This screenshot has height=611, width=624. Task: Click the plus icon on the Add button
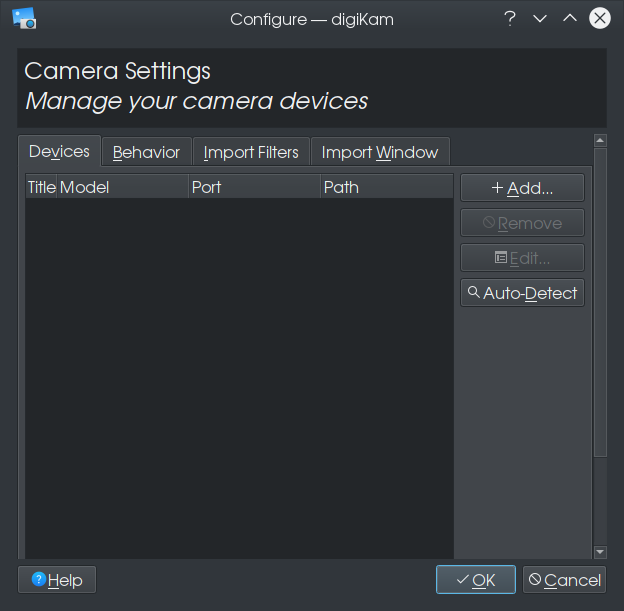[497, 188]
